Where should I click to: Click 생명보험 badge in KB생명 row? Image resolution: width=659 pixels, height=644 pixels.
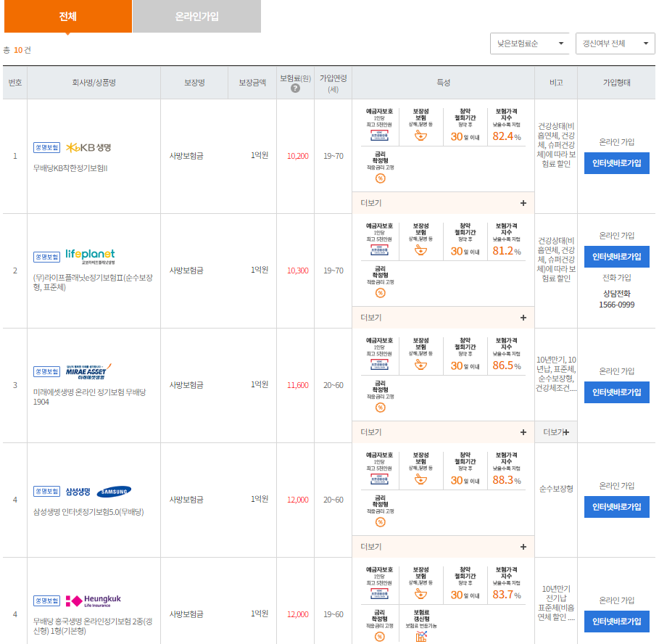pos(46,147)
